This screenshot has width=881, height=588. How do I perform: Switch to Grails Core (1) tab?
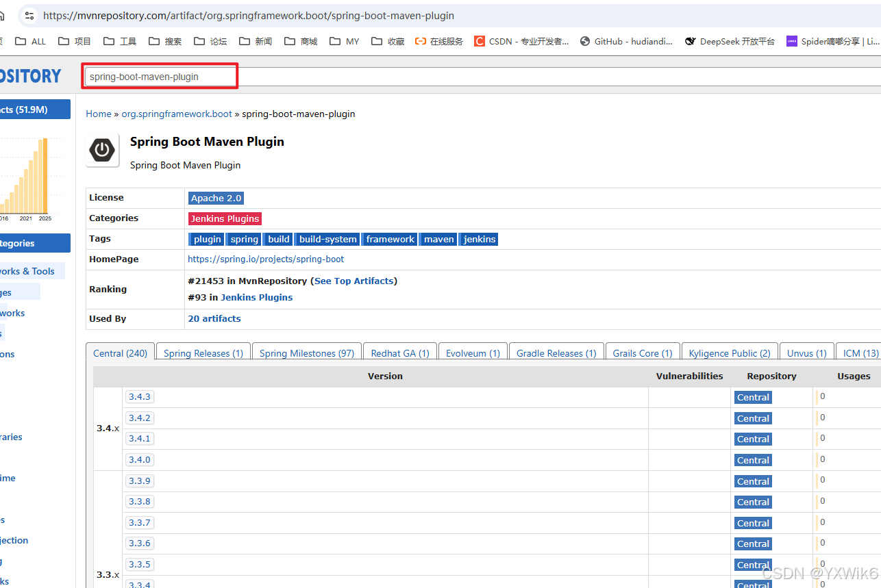click(643, 353)
